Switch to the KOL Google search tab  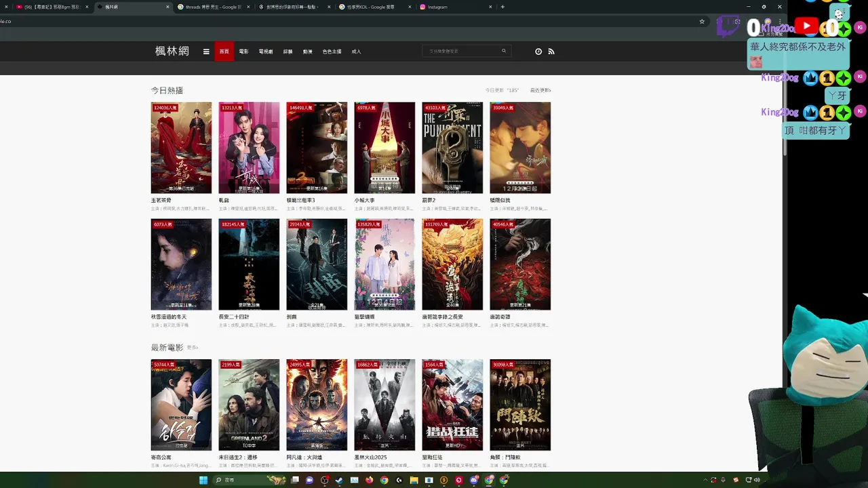(x=376, y=7)
